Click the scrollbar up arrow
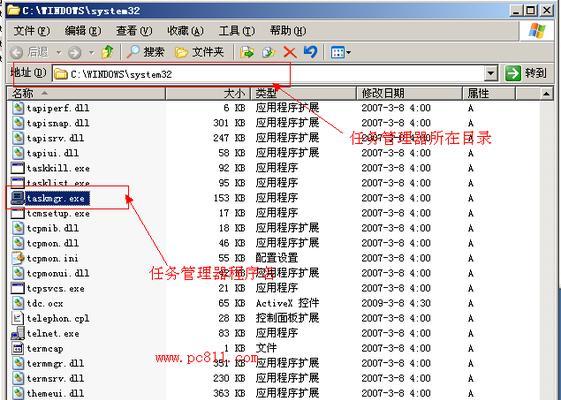 click(x=546, y=94)
